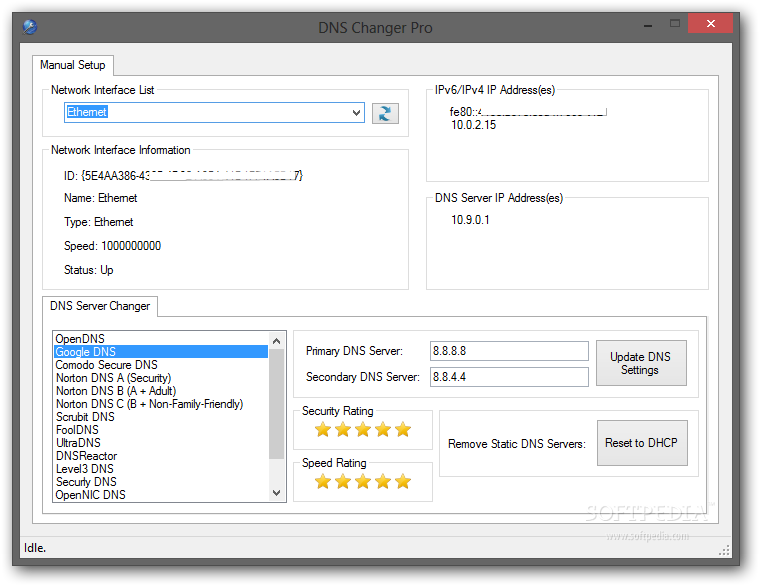Click the DNS list scrollbar thumb
The width and height of the screenshot is (760, 586).
pyautogui.click(x=277, y=404)
